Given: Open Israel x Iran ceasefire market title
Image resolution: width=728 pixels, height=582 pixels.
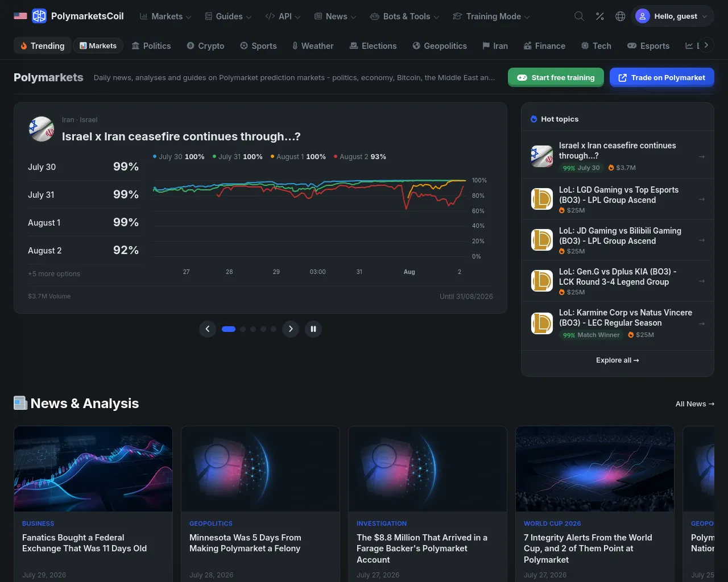Looking at the screenshot, I should [x=181, y=136].
